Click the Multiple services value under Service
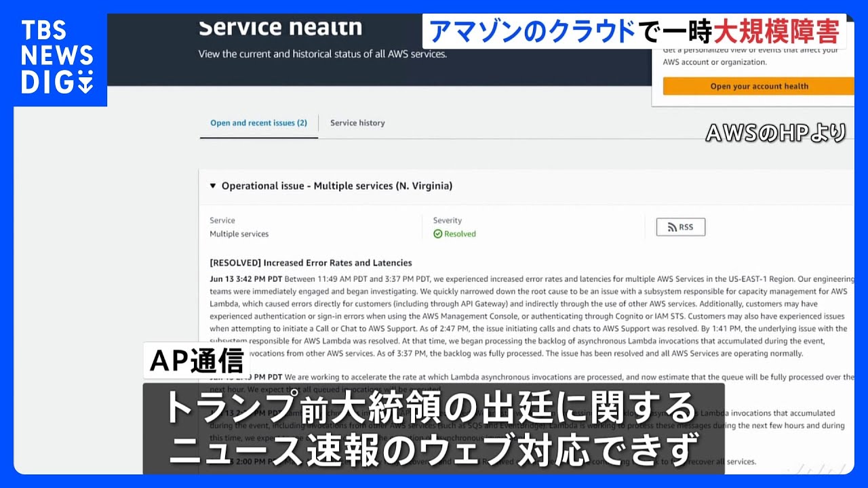 (239, 234)
